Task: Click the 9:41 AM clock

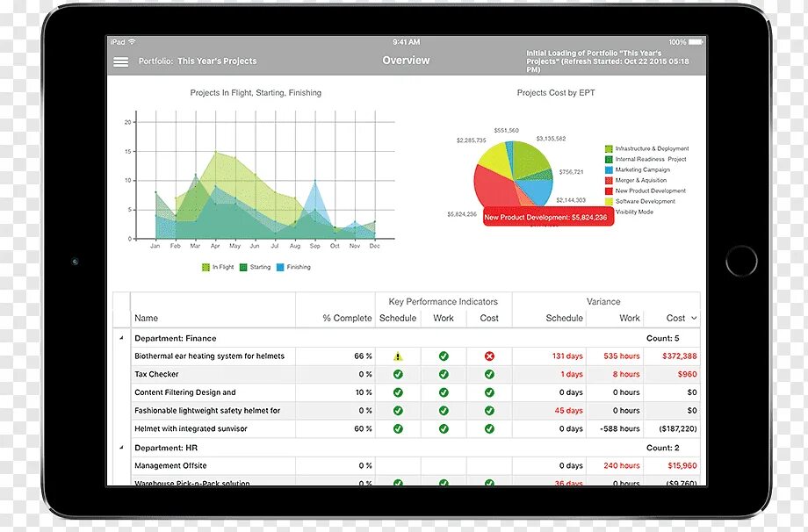Action: (406, 42)
